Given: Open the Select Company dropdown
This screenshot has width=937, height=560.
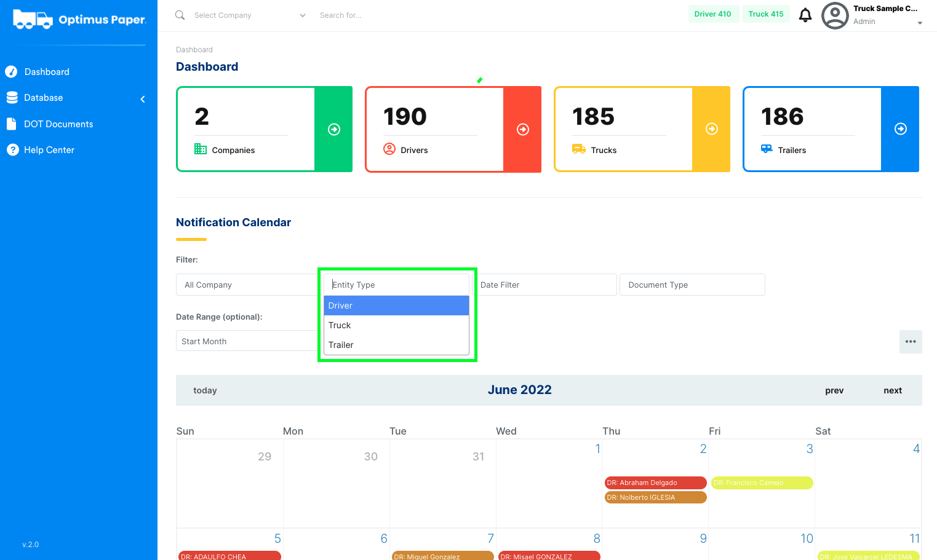Looking at the screenshot, I should point(249,15).
